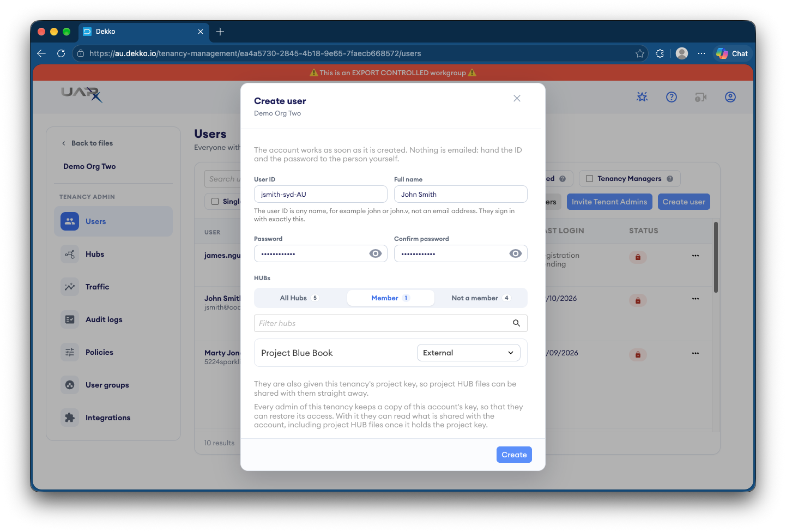Switch to the All Hubs tab

coord(299,298)
